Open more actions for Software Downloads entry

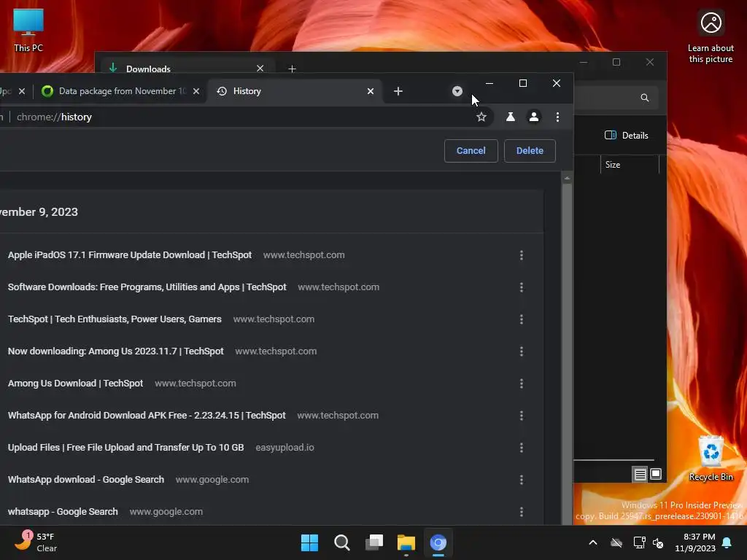[x=521, y=287]
